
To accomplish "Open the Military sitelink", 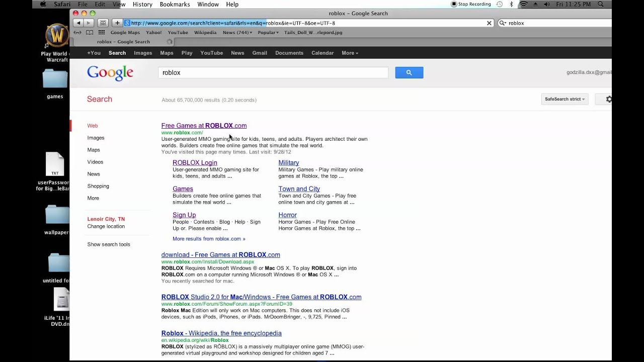I will (289, 163).
